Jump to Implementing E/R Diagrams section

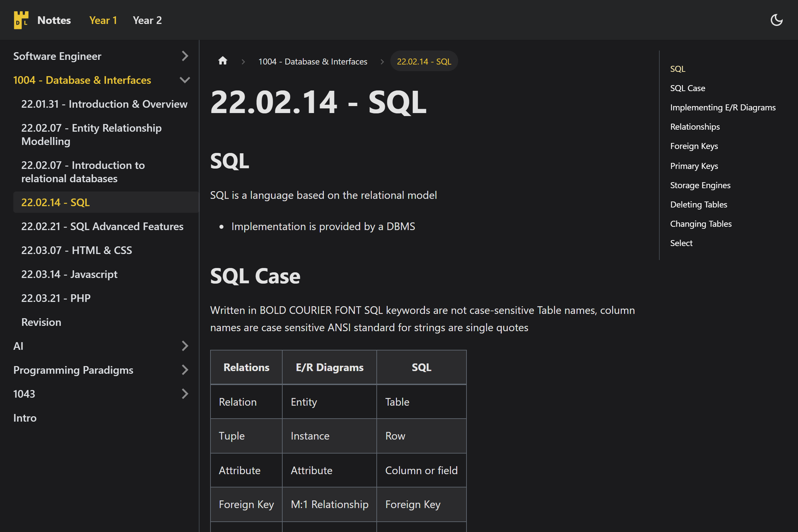coord(723,107)
